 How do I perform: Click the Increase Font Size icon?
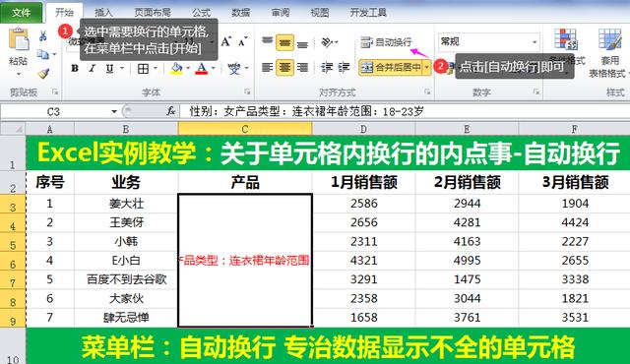225,41
